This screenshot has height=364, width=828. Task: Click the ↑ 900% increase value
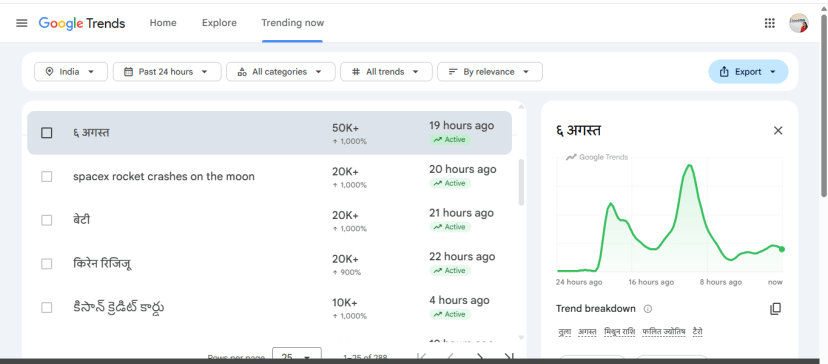click(346, 273)
